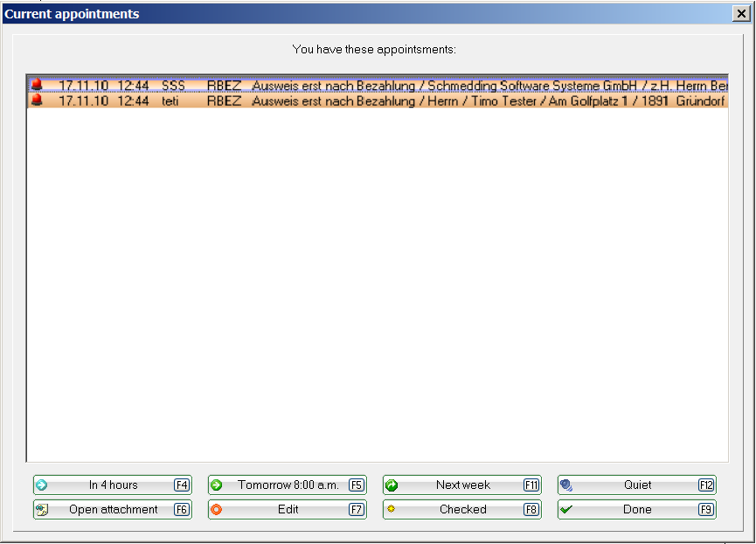The width and height of the screenshot is (756, 544).
Task: Click the blue arrow icon beside In 4 hours
Action: tap(42, 485)
